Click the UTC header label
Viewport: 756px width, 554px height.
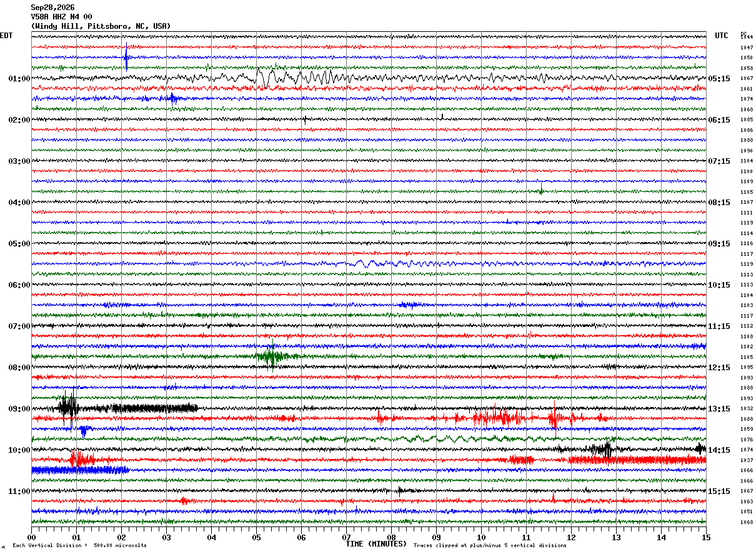[722, 36]
